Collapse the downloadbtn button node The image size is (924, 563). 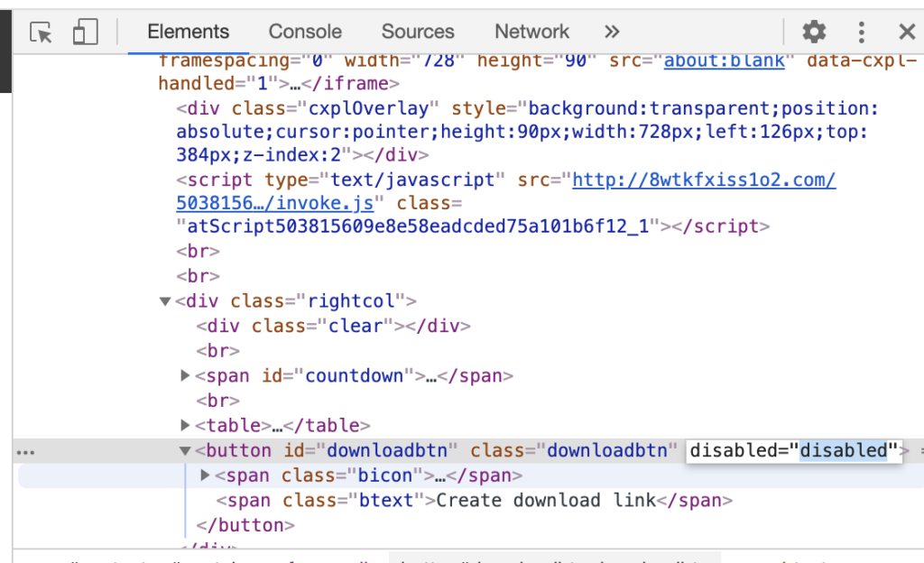pos(185,451)
